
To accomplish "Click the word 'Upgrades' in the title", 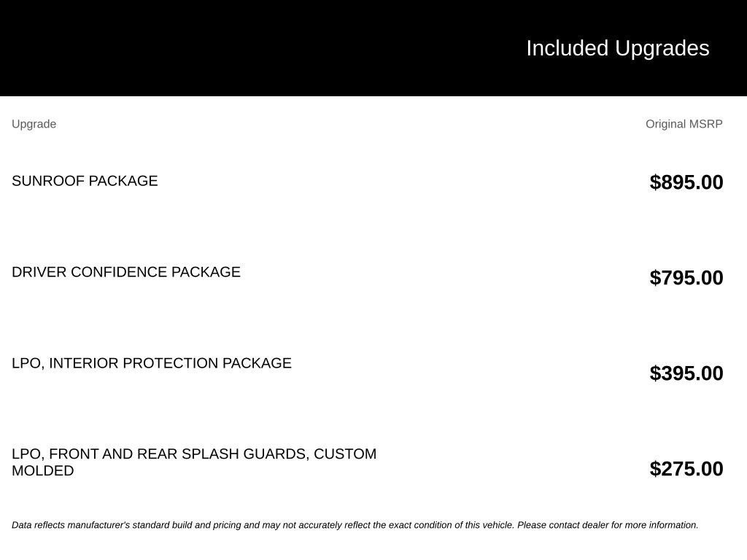I will tap(662, 49).
